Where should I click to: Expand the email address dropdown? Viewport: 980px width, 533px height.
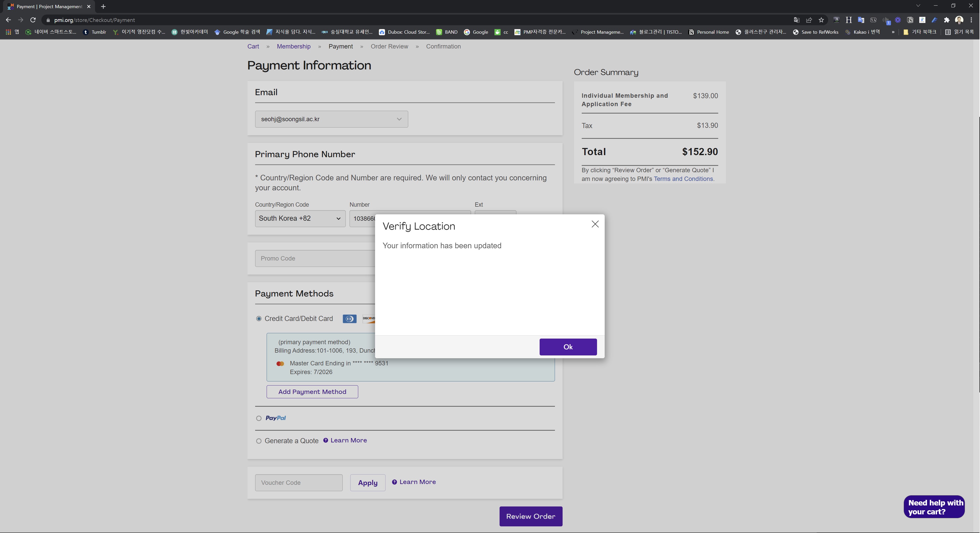coord(331,119)
